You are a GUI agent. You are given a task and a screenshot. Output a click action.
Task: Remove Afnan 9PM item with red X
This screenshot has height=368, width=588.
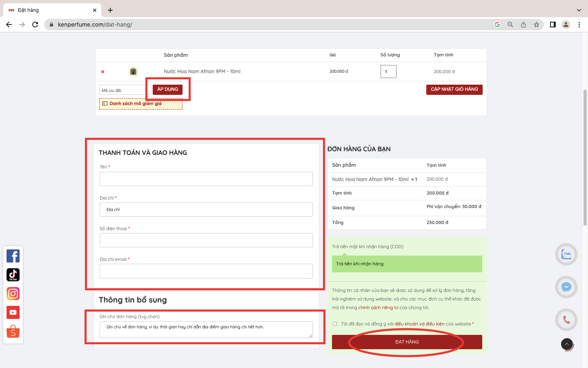pyautogui.click(x=102, y=72)
